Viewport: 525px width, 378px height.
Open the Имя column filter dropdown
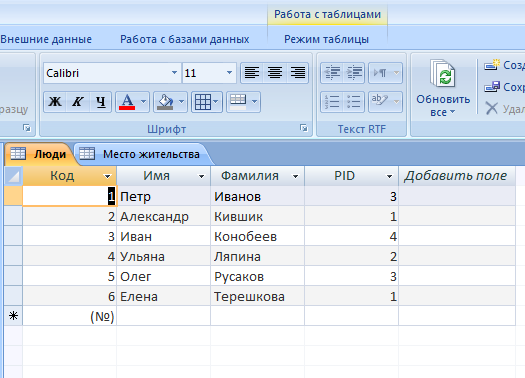201,176
